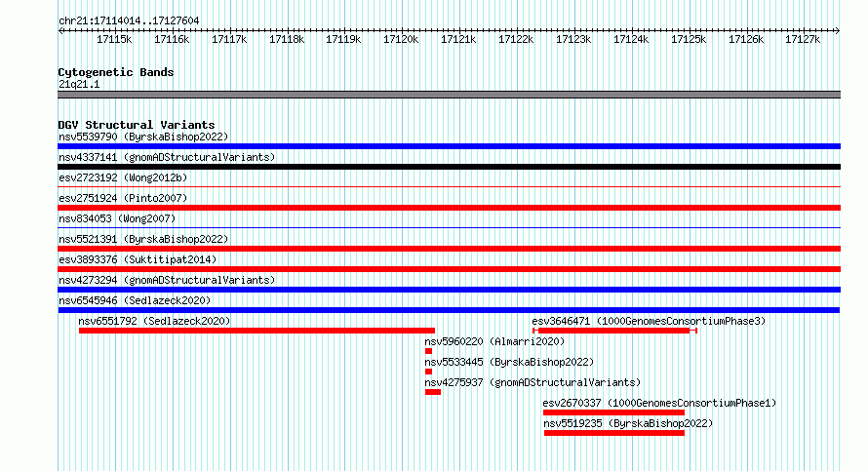This screenshot has width=868, height=471.
Task: Open the nsv5960220 (Almarri2020) label
Action: [494, 341]
